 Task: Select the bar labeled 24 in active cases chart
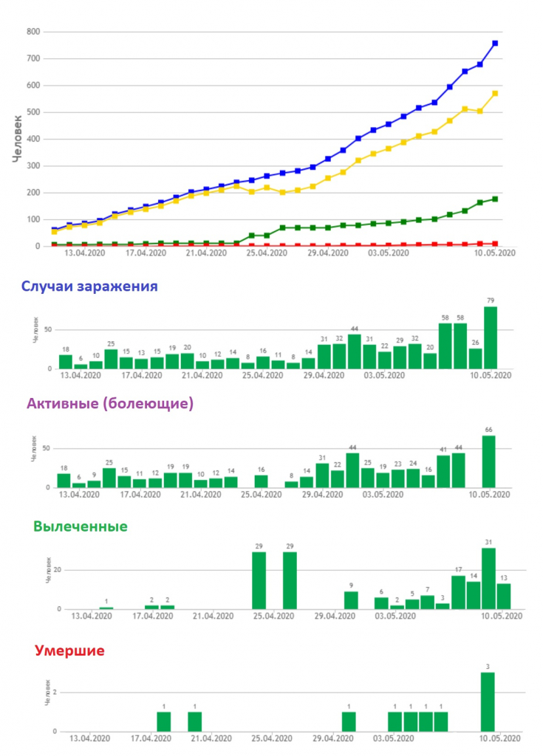[413, 478]
